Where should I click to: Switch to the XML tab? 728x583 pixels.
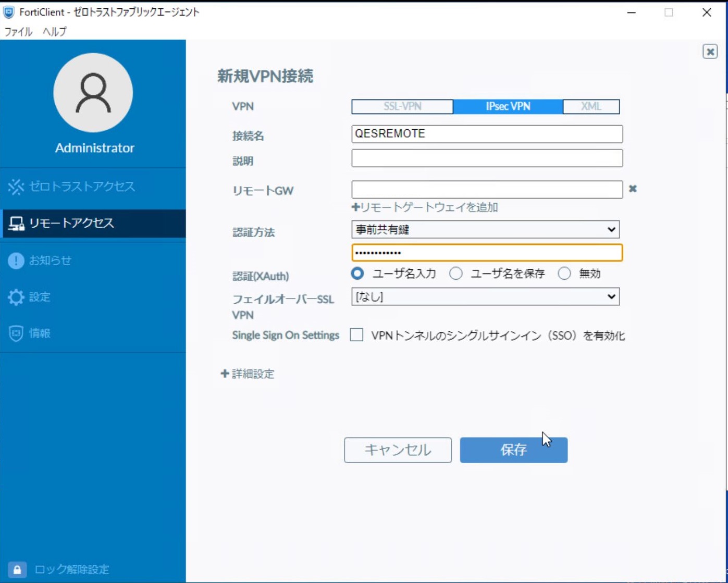pyautogui.click(x=591, y=106)
